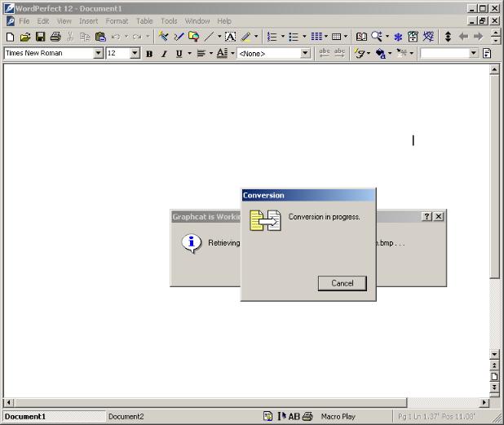Image resolution: width=504 pixels, height=425 pixels.
Task: Click the Undo arrow icon
Action: (116, 37)
